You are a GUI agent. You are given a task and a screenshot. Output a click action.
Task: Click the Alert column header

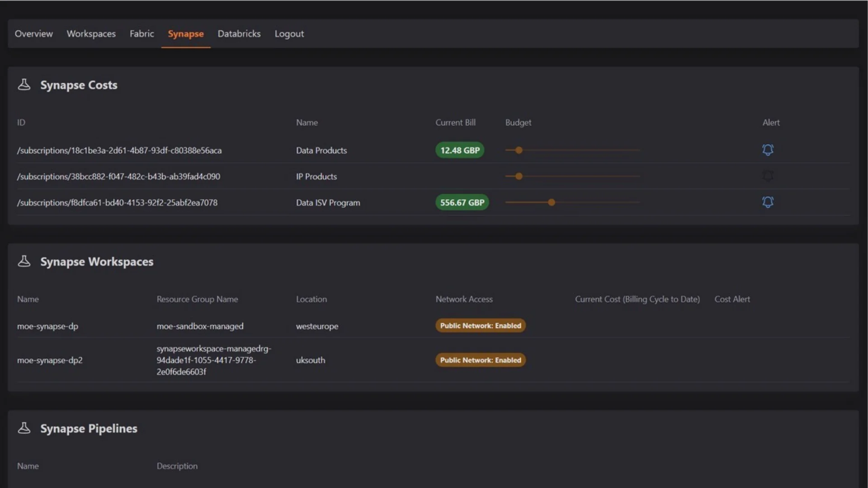tap(771, 122)
